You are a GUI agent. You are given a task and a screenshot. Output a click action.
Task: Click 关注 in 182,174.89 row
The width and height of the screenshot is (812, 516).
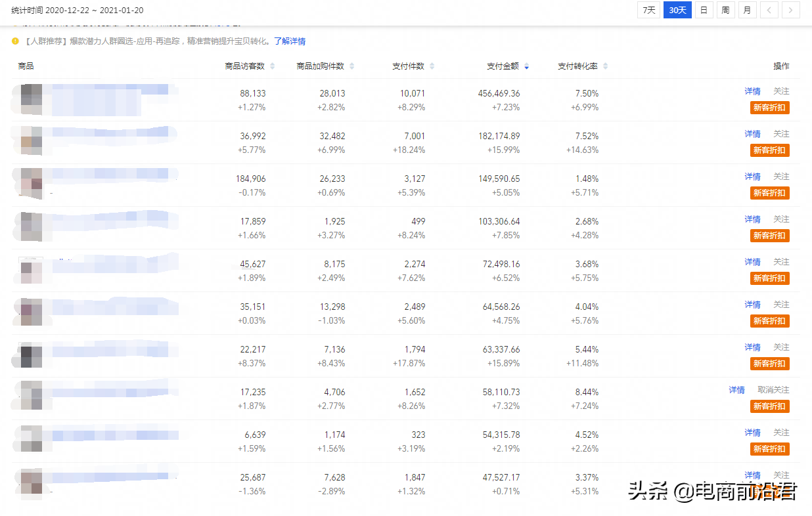(x=781, y=134)
